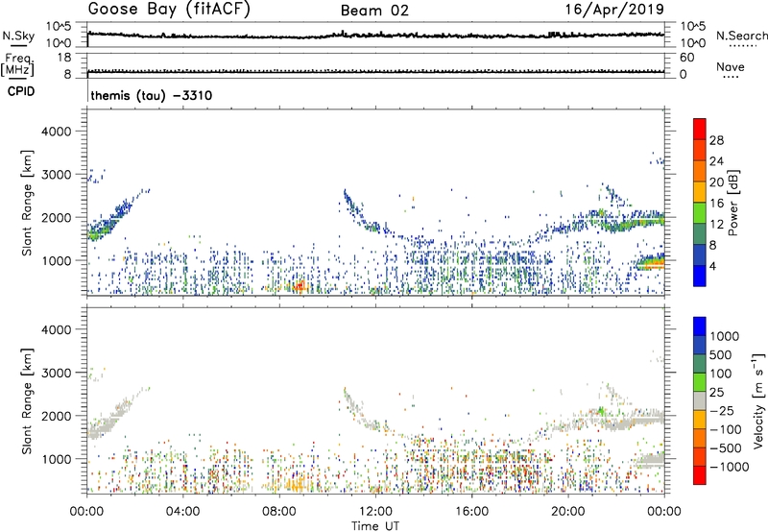The image size is (768, 532).
Task: Select the 'Power [dB]' color bar title
Action: [x=732, y=203]
